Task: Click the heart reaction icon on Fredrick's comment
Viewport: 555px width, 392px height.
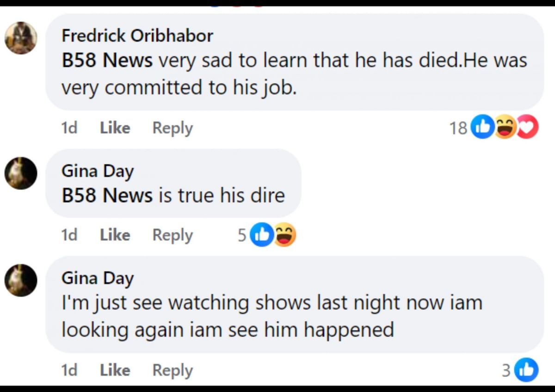Action: click(528, 128)
